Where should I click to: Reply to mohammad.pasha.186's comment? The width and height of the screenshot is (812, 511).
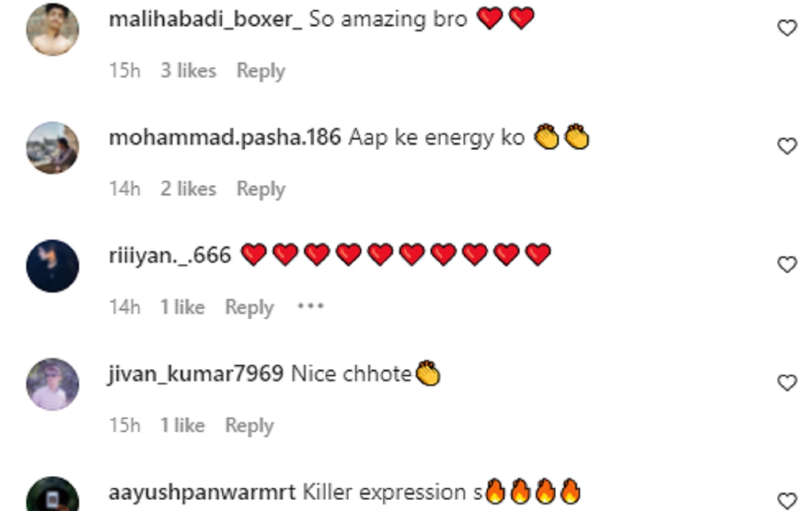pos(261,189)
